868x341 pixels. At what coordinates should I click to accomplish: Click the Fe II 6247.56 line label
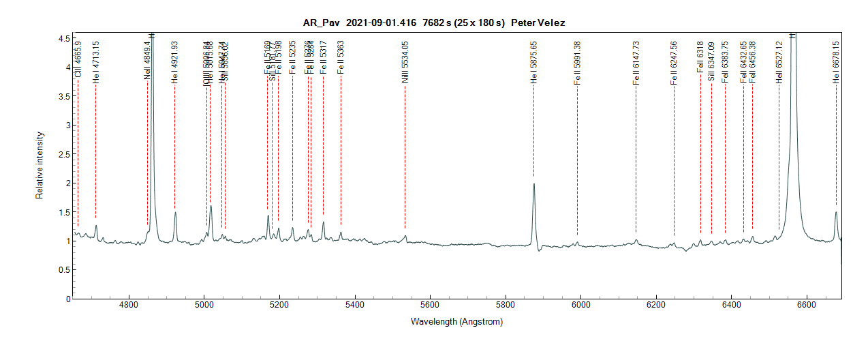click(674, 63)
